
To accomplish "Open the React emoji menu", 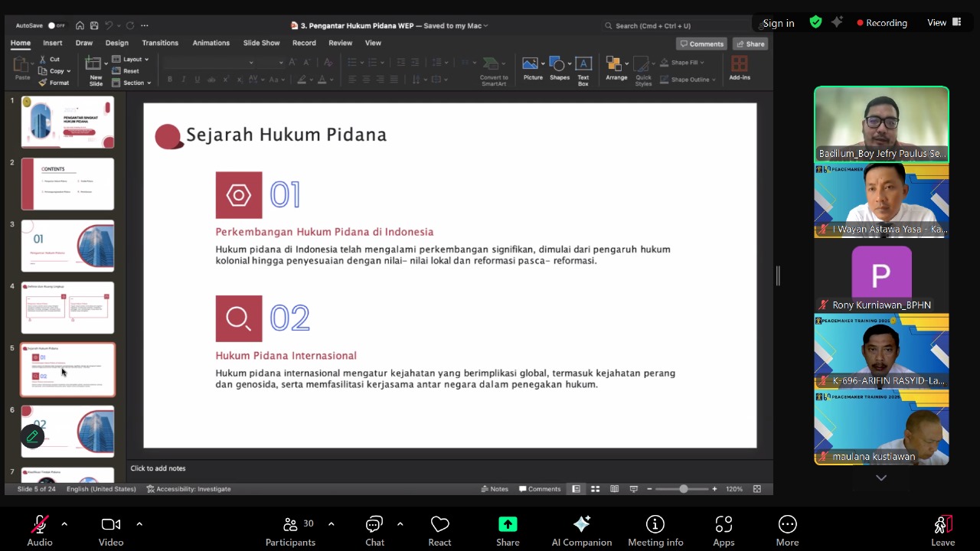I will [439, 525].
